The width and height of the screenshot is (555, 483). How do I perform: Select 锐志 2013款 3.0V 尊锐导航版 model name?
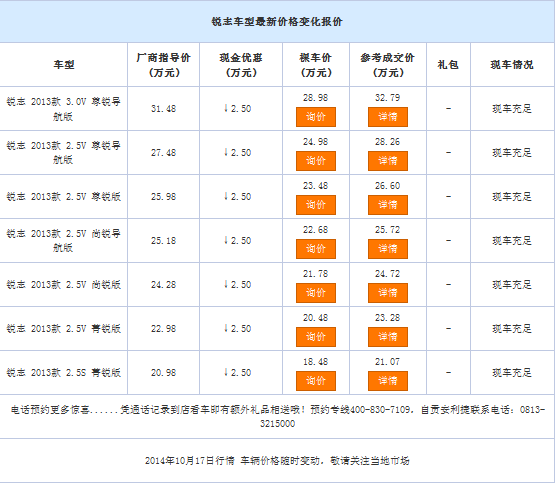(x=63, y=109)
